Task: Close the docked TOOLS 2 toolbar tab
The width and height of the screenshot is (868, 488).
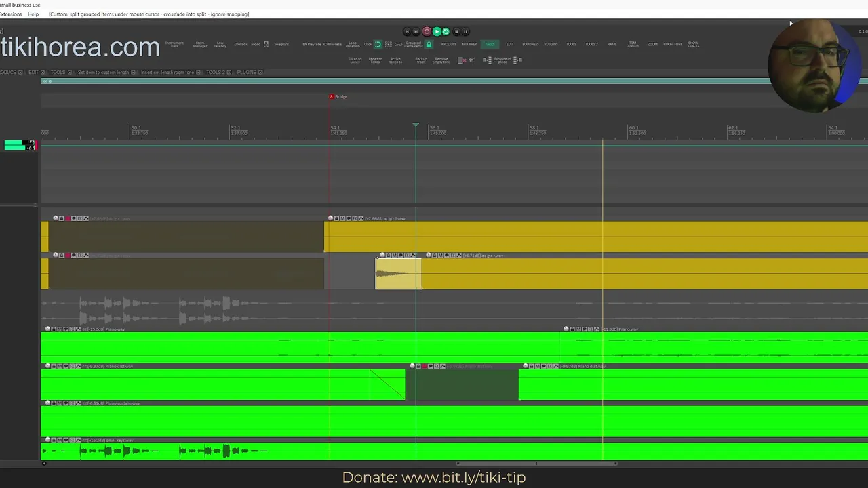Action: 229,73
